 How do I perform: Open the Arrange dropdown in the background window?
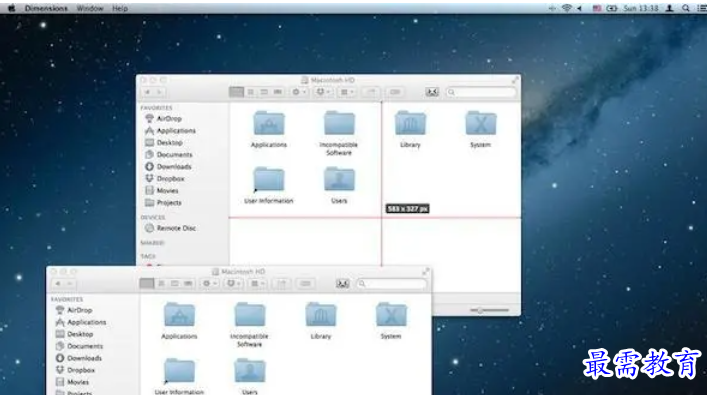[x=347, y=92]
